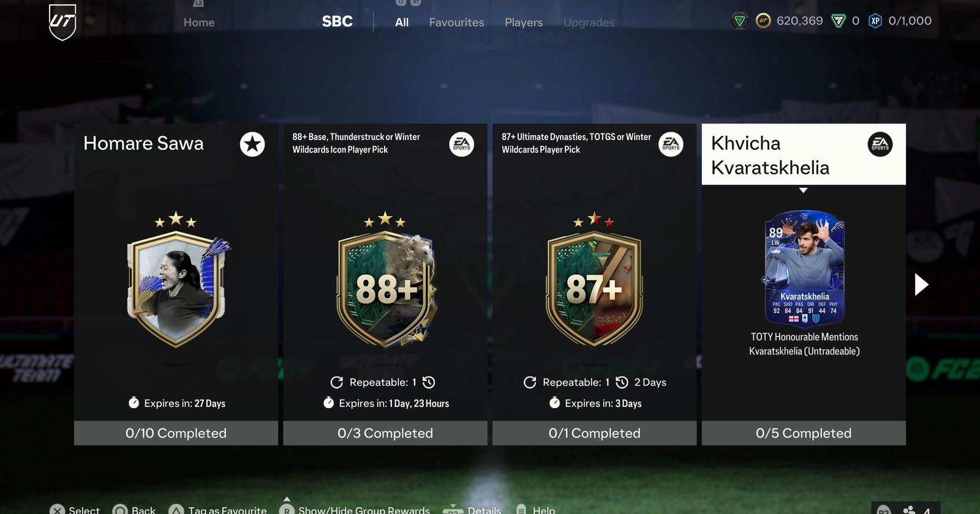Screen dimensions: 980x514
Task: Open the Home menu item
Action: coord(199,23)
